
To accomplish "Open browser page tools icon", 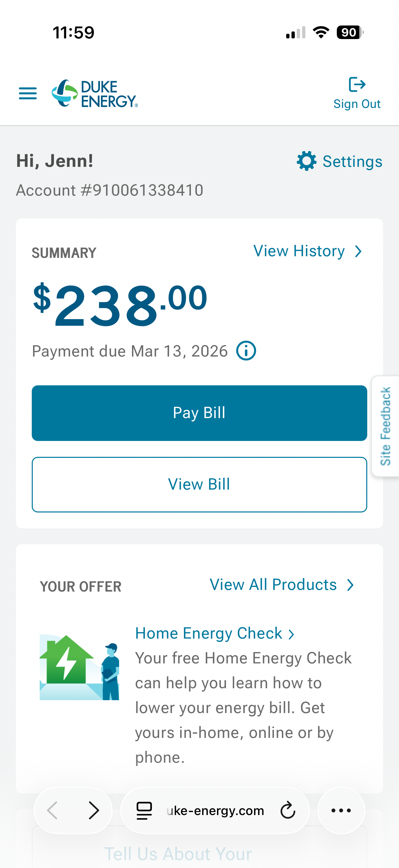I will tap(144, 810).
